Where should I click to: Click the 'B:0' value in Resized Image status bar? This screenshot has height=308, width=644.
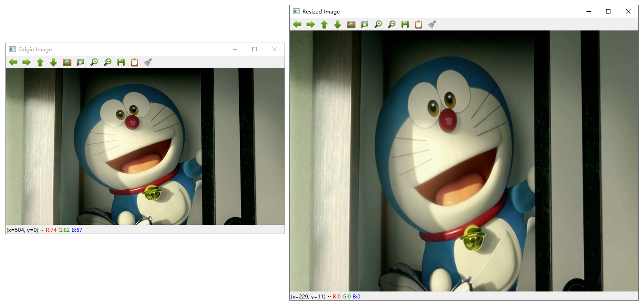click(356, 297)
